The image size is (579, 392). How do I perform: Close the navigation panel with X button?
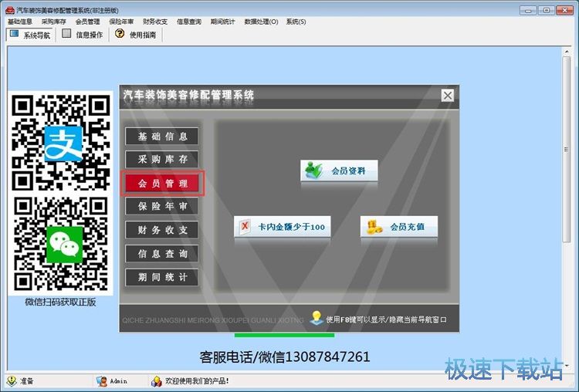447,96
